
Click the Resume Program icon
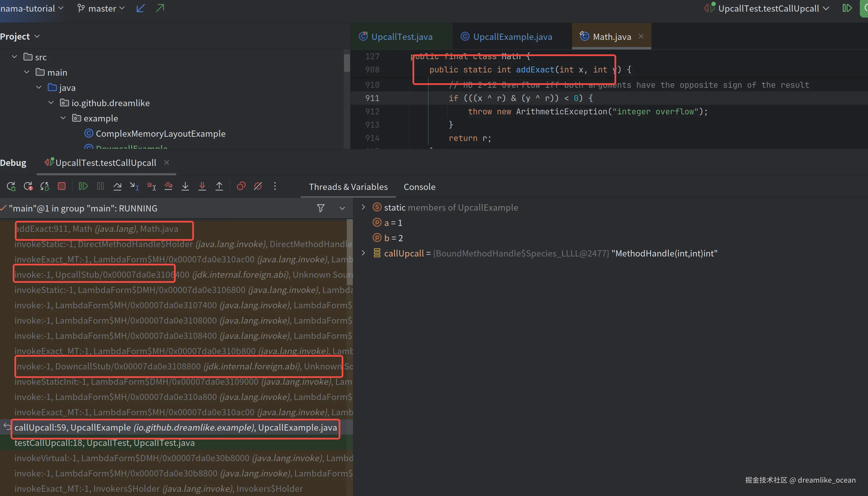click(x=83, y=186)
